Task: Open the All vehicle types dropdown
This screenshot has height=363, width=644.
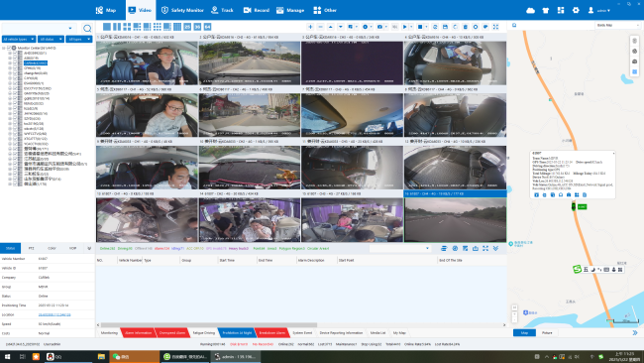Action: tap(19, 39)
